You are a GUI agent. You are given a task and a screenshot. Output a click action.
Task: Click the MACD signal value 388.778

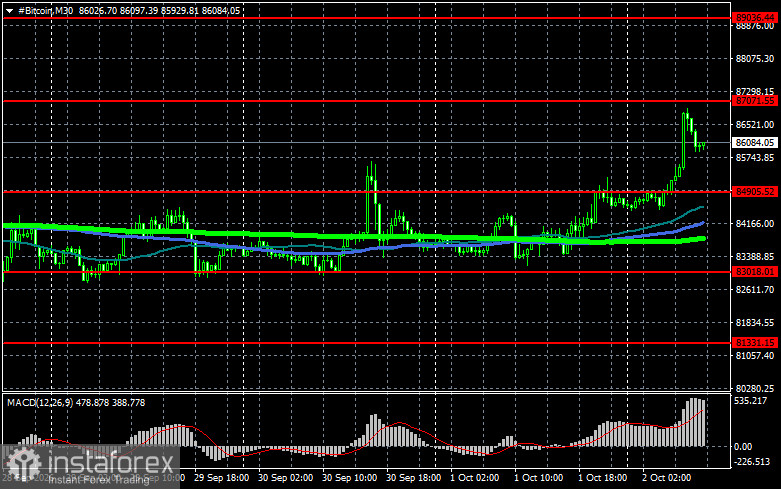(x=129, y=402)
